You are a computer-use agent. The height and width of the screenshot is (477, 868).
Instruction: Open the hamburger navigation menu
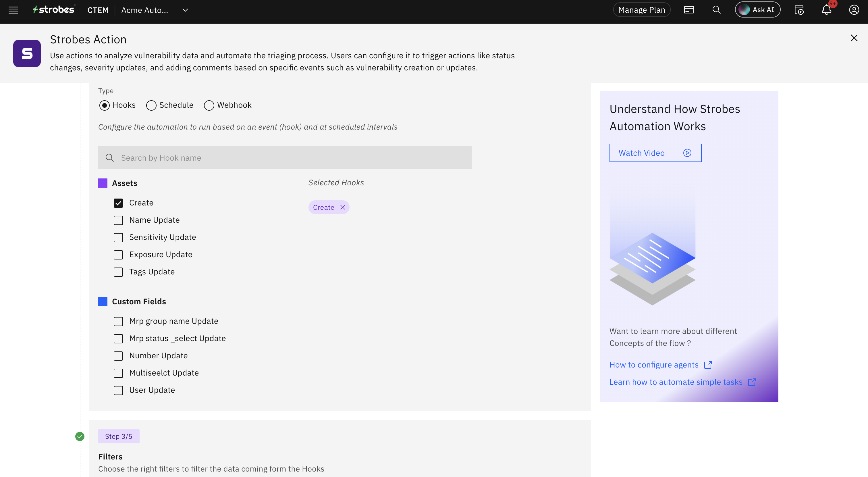(x=13, y=10)
